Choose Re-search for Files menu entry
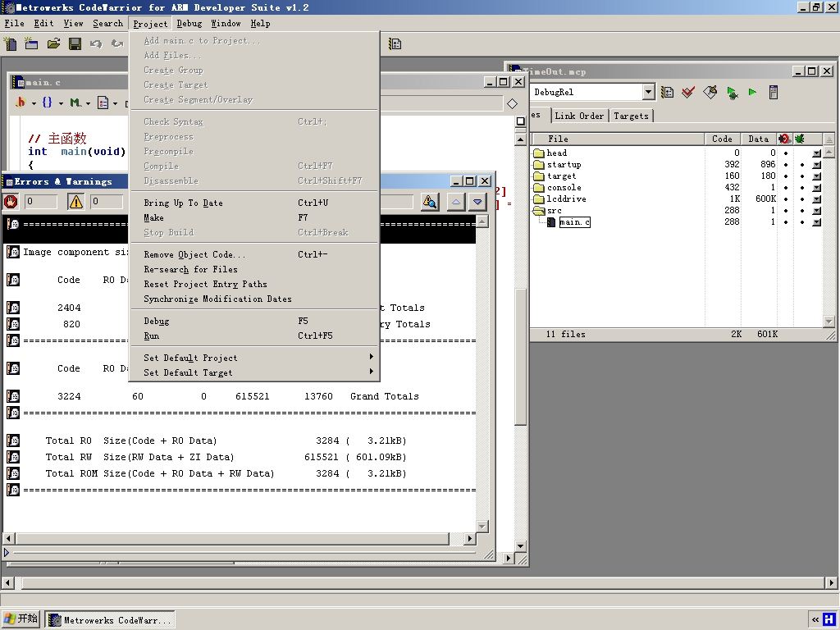840x630 pixels. pyautogui.click(x=255, y=269)
